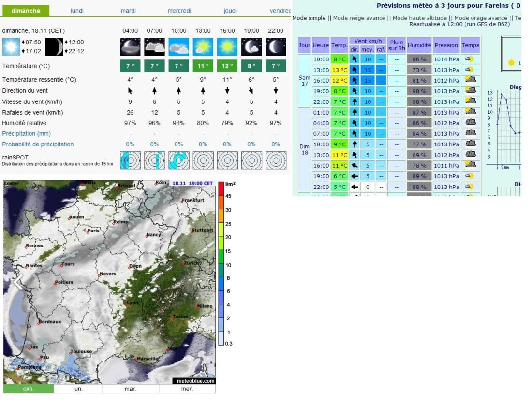The image size is (532, 404).
Task: Click the 22:00 rainSPOT radar icon
Action: pos(276,160)
